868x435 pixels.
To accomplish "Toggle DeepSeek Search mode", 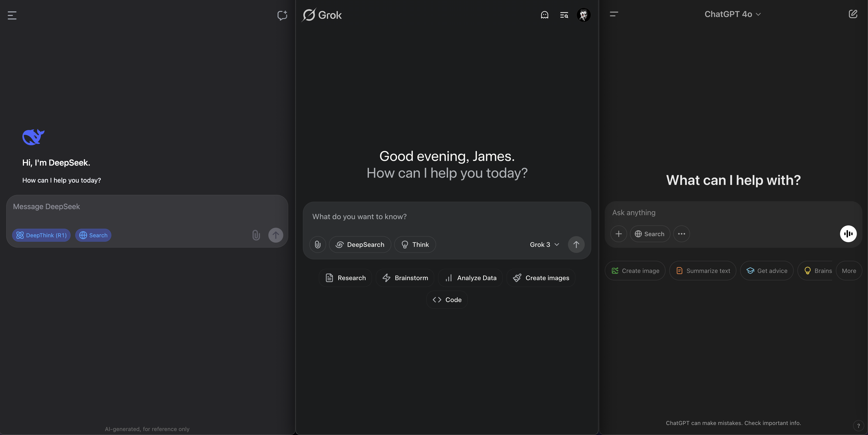I will (93, 235).
